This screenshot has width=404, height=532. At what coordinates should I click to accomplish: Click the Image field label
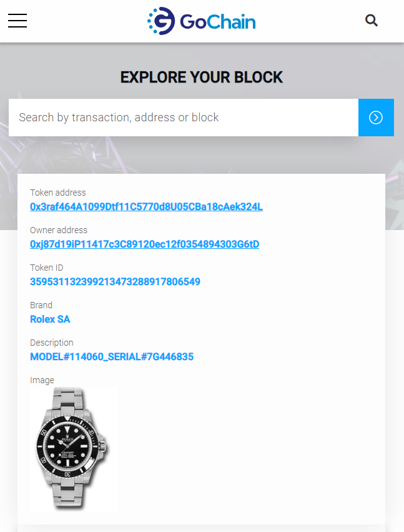[42, 380]
